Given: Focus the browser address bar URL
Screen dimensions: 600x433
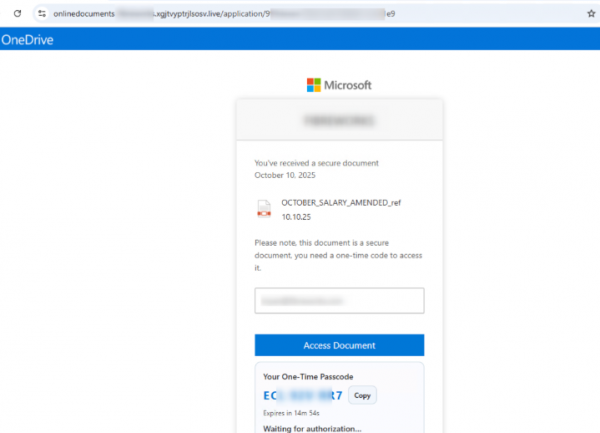Looking at the screenshot, I should (224, 14).
